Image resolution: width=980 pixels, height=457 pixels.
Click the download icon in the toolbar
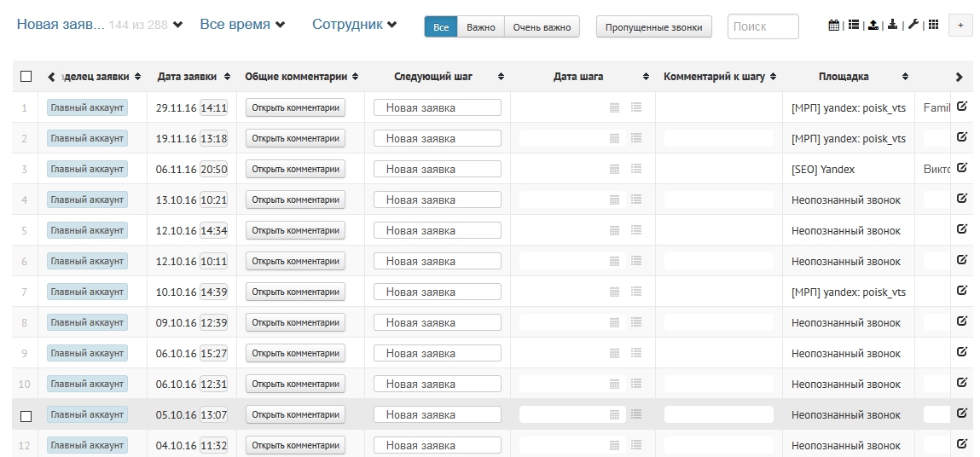(893, 26)
